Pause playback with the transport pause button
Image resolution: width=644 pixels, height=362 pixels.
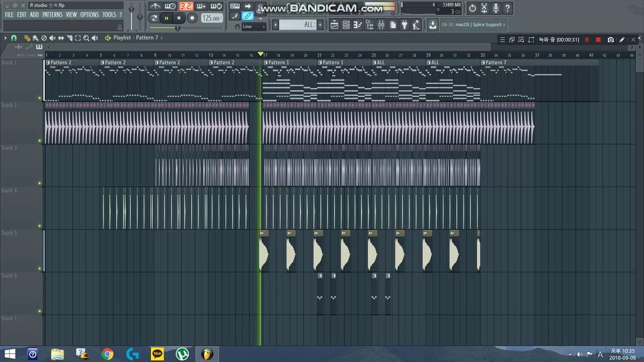click(167, 18)
